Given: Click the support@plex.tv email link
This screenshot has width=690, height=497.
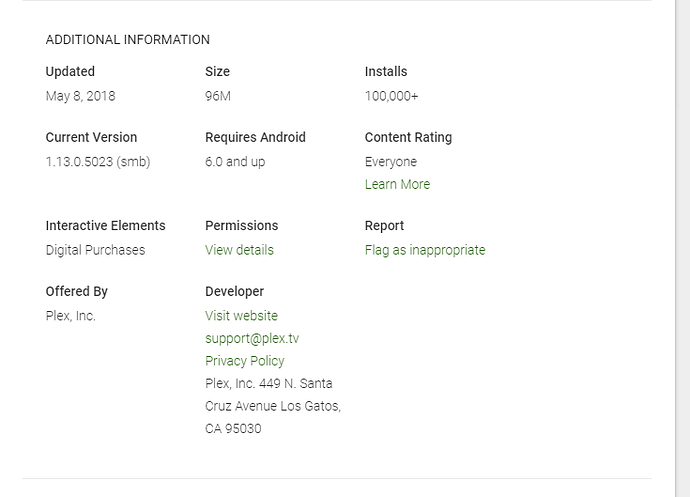Looking at the screenshot, I should (252, 338).
